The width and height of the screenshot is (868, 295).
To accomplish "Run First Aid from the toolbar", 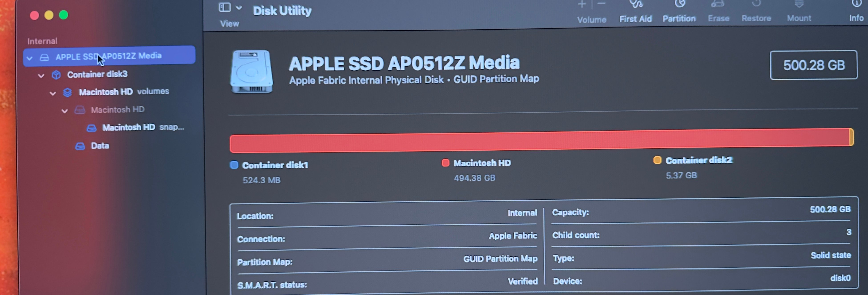I will pyautogui.click(x=636, y=12).
